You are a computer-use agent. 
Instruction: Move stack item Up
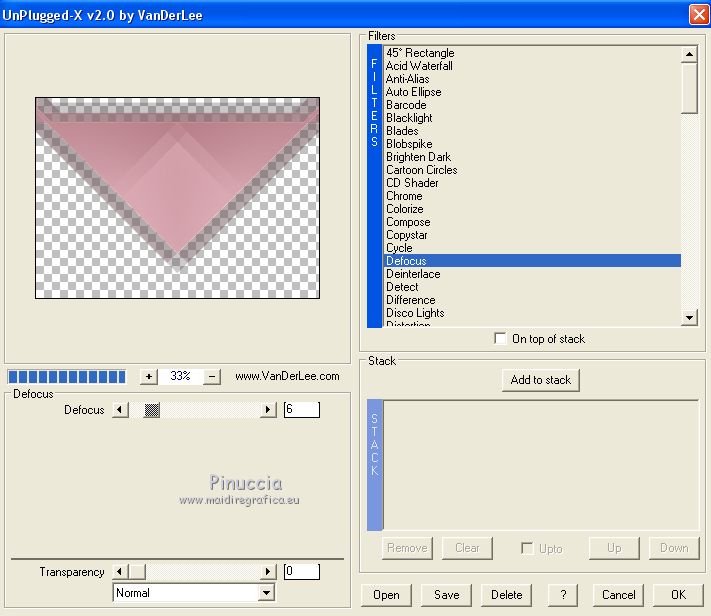(614, 548)
